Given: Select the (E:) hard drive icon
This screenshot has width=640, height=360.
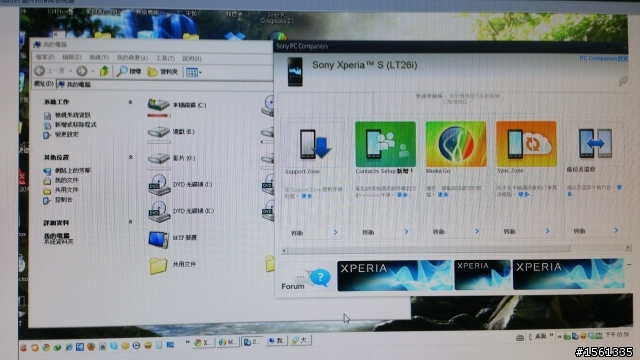Looking at the screenshot, I should click(x=159, y=131).
